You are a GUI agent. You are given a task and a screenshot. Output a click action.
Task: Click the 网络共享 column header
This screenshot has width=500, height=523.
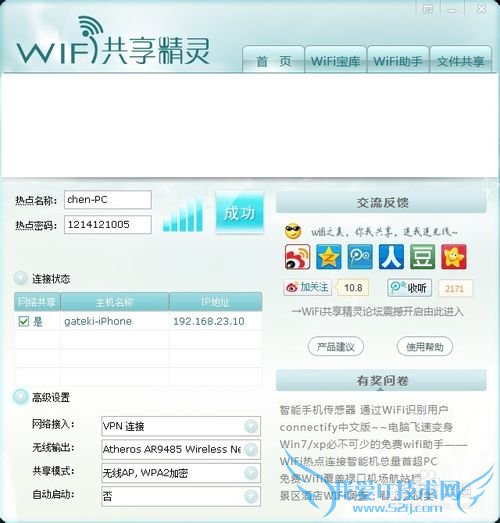point(37,302)
